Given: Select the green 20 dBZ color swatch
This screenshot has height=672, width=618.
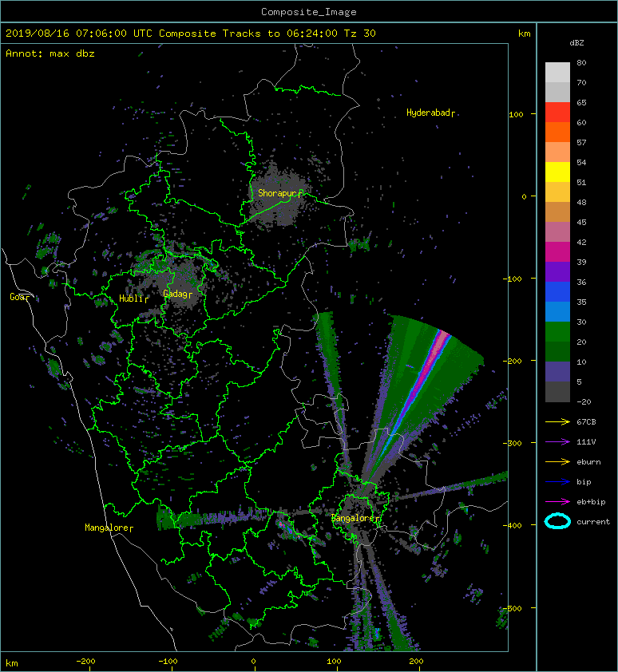Looking at the screenshot, I should (557, 332).
